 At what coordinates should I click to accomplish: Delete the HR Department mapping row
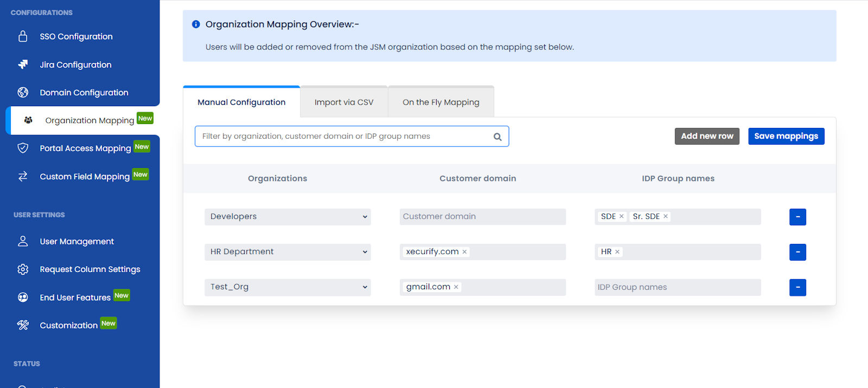tap(797, 252)
